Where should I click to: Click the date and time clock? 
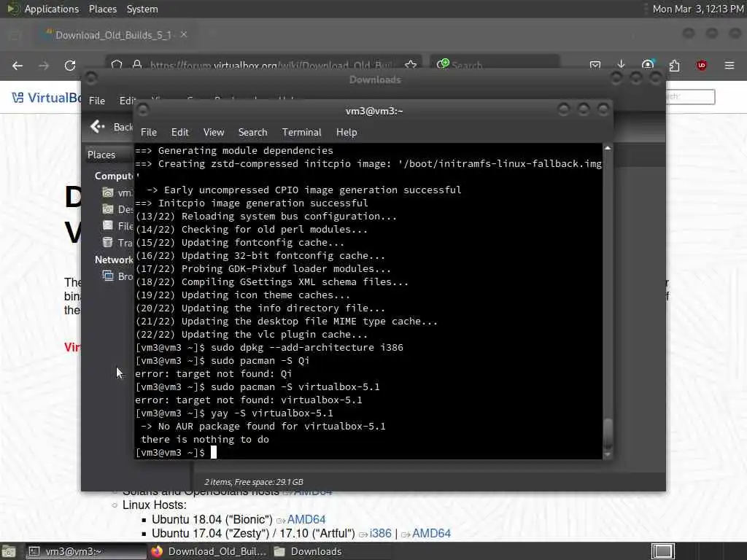tap(697, 9)
